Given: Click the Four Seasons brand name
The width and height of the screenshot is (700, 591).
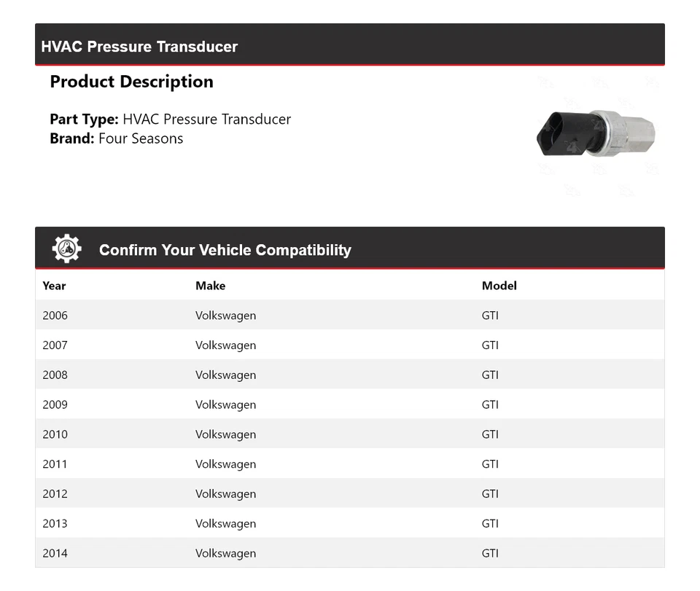Looking at the screenshot, I should click(x=141, y=138).
